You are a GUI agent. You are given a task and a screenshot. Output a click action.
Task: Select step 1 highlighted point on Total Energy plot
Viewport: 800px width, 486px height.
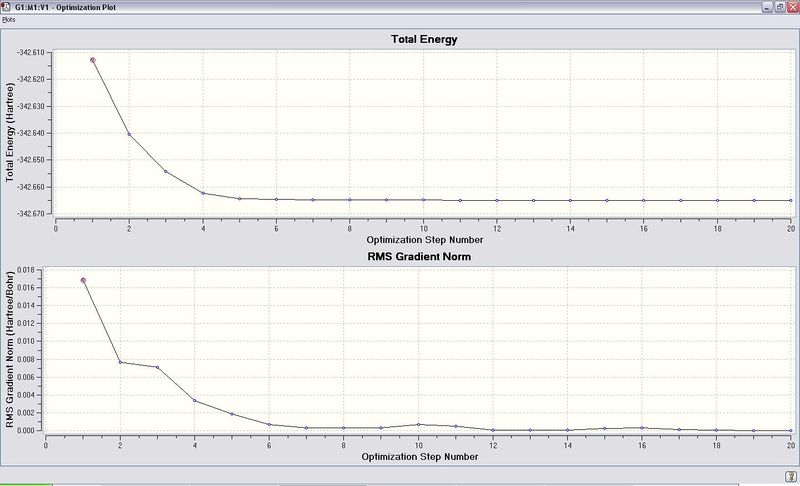[x=93, y=60]
